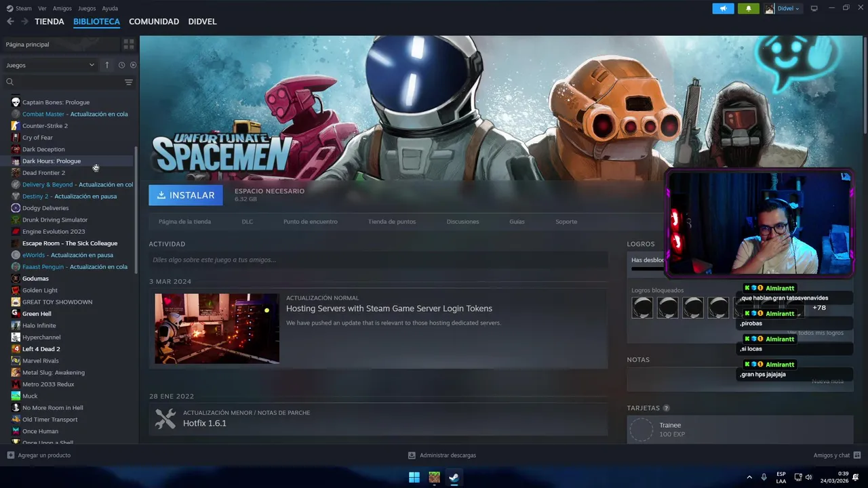Click the Steam taskbar icon
This screenshot has height=488, width=868.
pyautogui.click(x=454, y=477)
